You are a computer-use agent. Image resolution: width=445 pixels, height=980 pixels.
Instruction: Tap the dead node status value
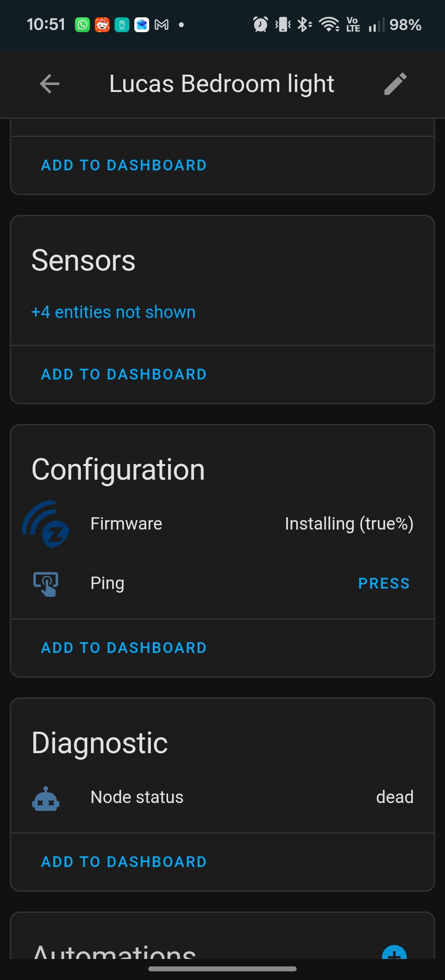[x=394, y=797]
